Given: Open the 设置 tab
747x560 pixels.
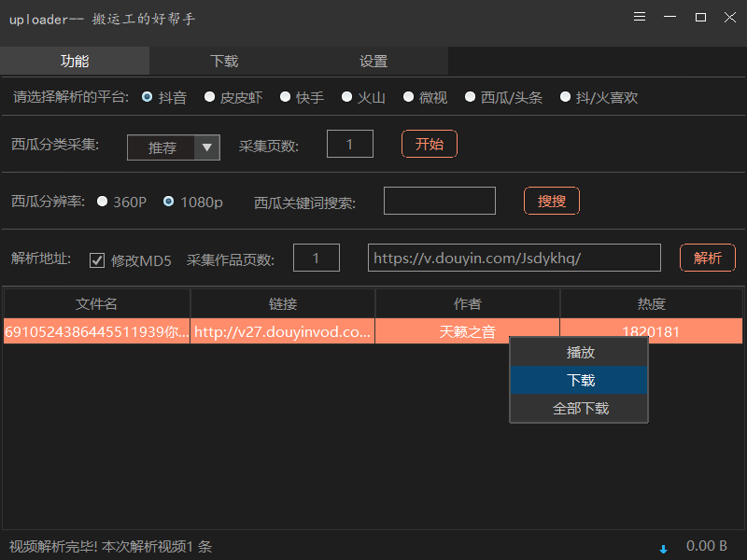Looking at the screenshot, I should (x=373, y=60).
